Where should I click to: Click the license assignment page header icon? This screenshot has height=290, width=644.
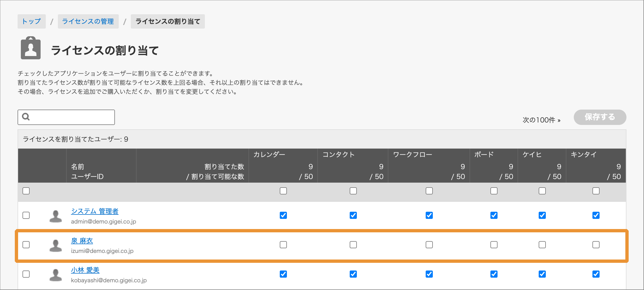(31, 48)
